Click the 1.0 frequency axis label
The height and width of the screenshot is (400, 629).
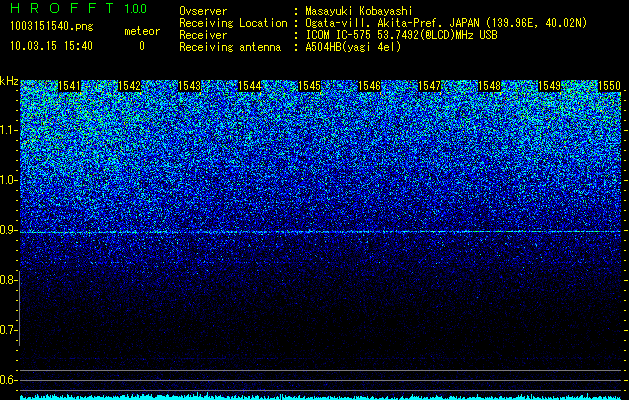coord(8,180)
